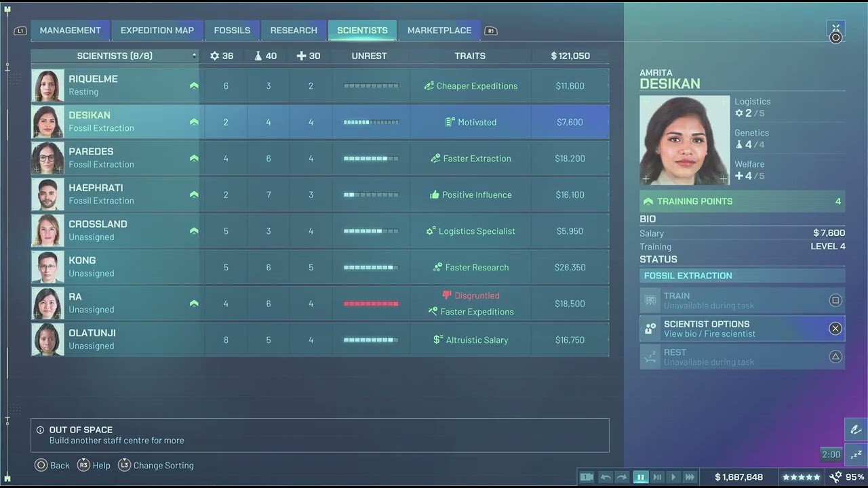The image size is (868, 488).
Task: Click the feather notification icon
Action: click(x=856, y=430)
